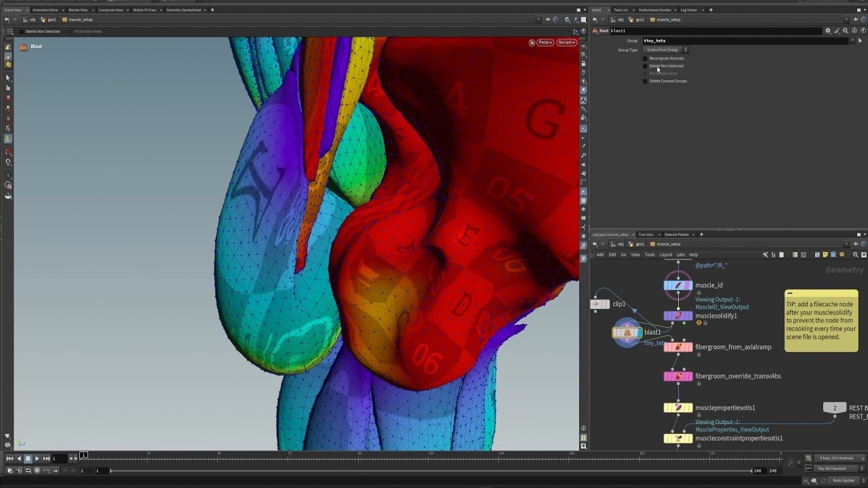The image size is (868, 488).
Task: Enable Delete Non Selected in the parameter pane
Action: [645, 66]
